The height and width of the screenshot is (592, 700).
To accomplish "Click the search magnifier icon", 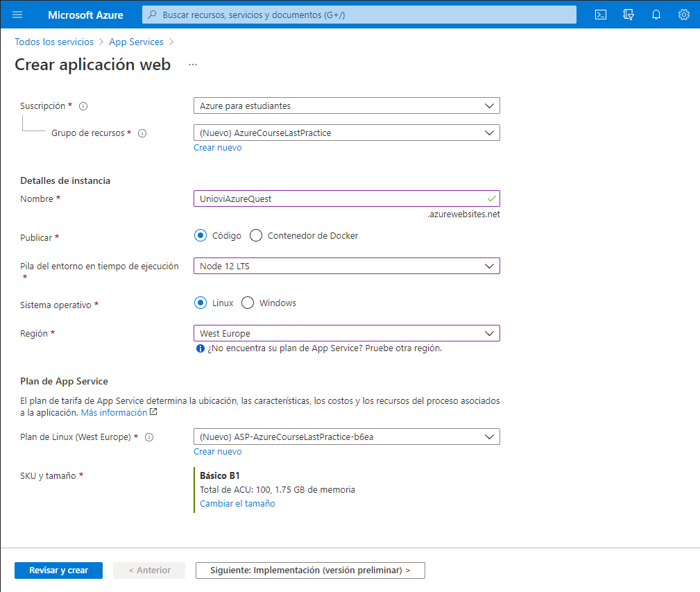I will click(x=152, y=15).
